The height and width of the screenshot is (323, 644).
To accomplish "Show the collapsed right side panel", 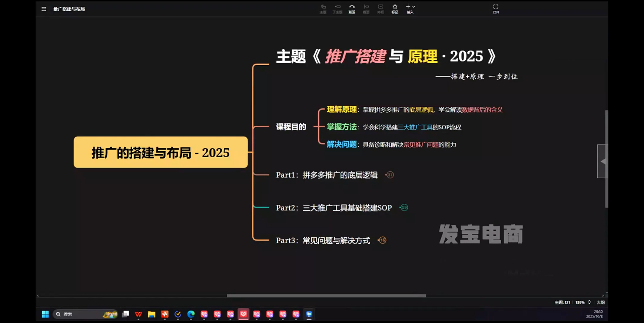I will (x=602, y=161).
